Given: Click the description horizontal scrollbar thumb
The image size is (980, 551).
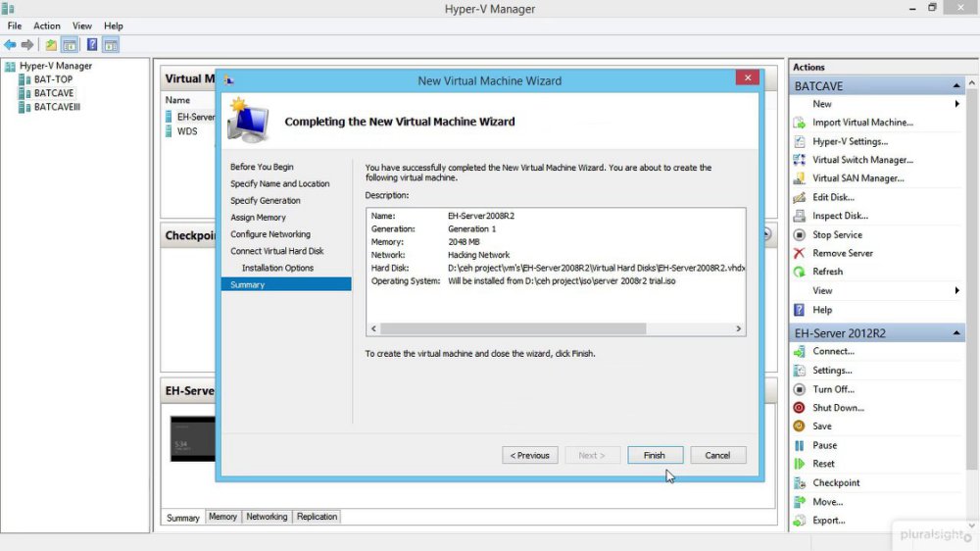Looking at the screenshot, I should tap(513, 328).
